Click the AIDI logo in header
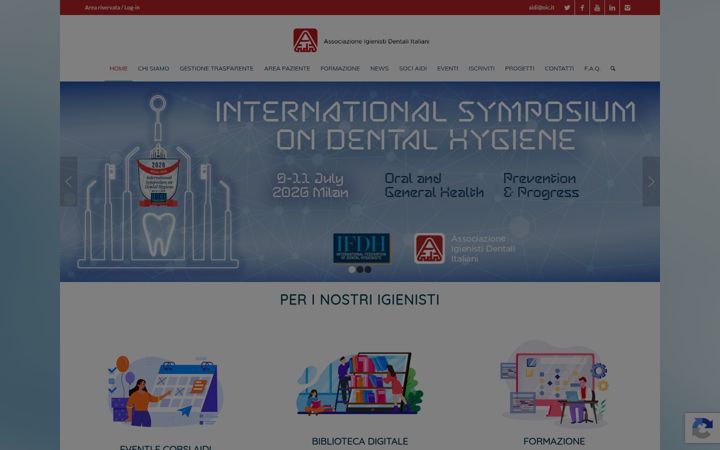The image size is (720, 450). (x=305, y=40)
